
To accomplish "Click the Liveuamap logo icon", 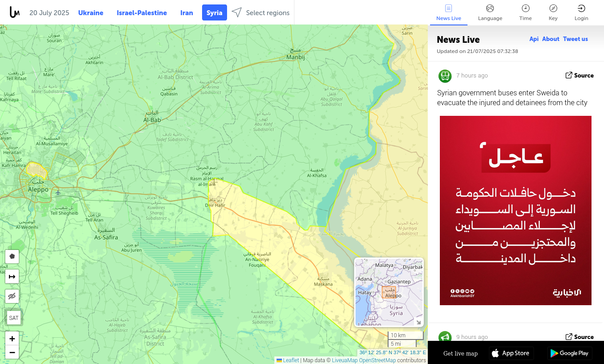I will [15, 12].
